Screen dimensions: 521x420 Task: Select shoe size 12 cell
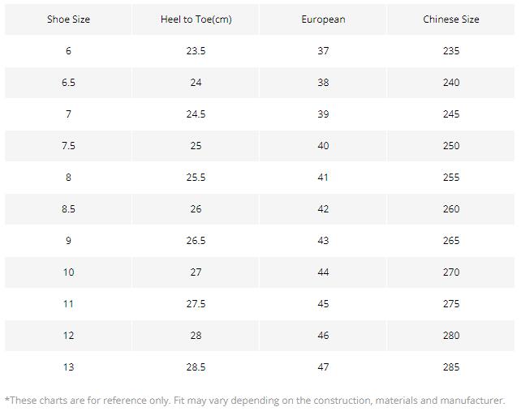coord(68,336)
